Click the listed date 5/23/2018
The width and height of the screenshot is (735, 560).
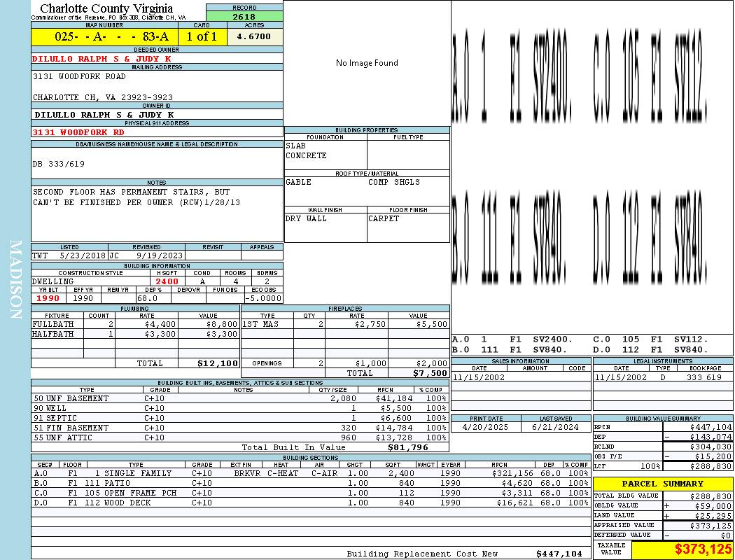click(83, 256)
